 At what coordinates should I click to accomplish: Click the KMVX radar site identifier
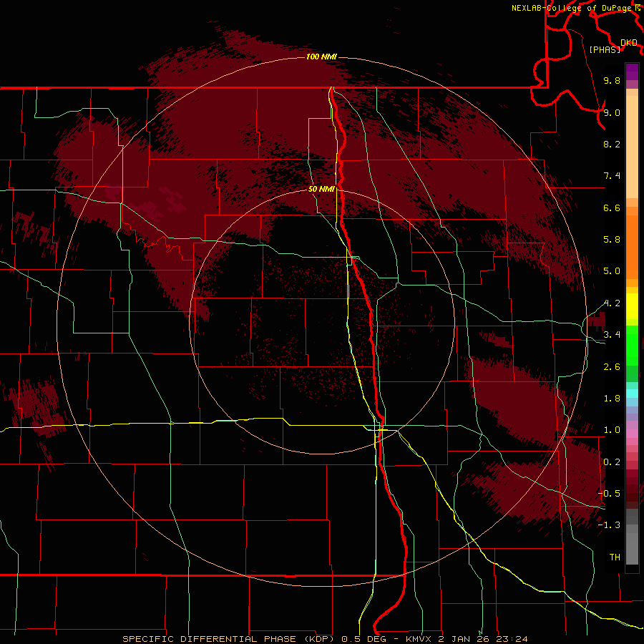coord(419,639)
